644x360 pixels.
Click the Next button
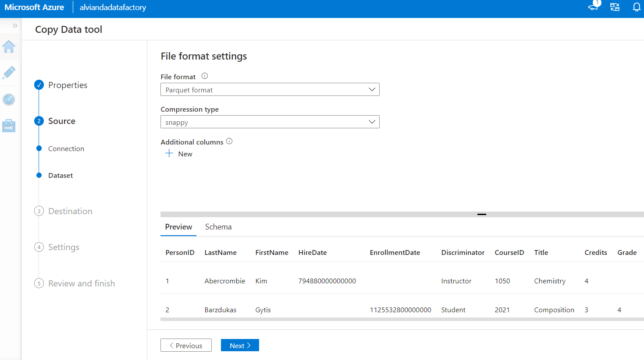(x=240, y=345)
